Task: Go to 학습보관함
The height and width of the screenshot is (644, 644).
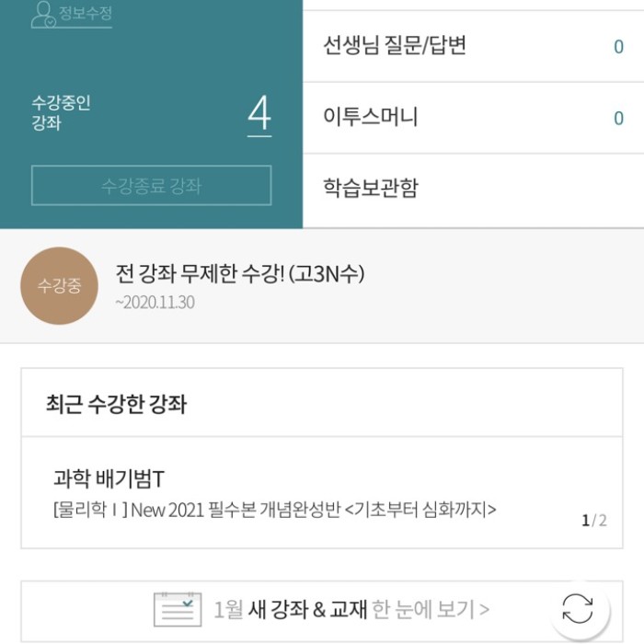Action: pos(371,188)
